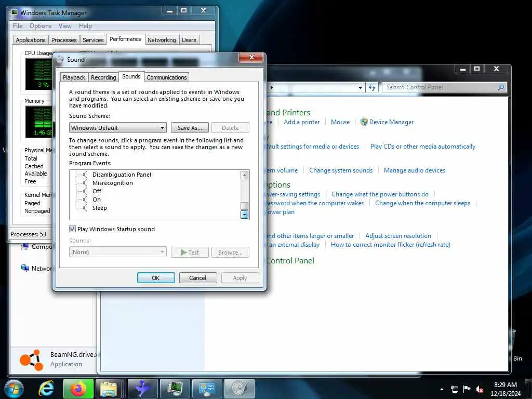Select the Sounds tab
This screenshot has width=532, height=399.
(x=131, y=76)
